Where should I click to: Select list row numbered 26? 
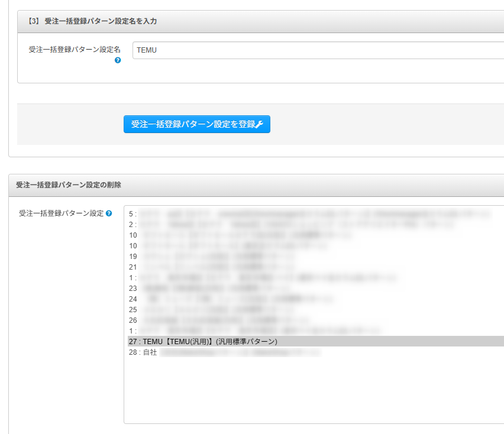316,320
